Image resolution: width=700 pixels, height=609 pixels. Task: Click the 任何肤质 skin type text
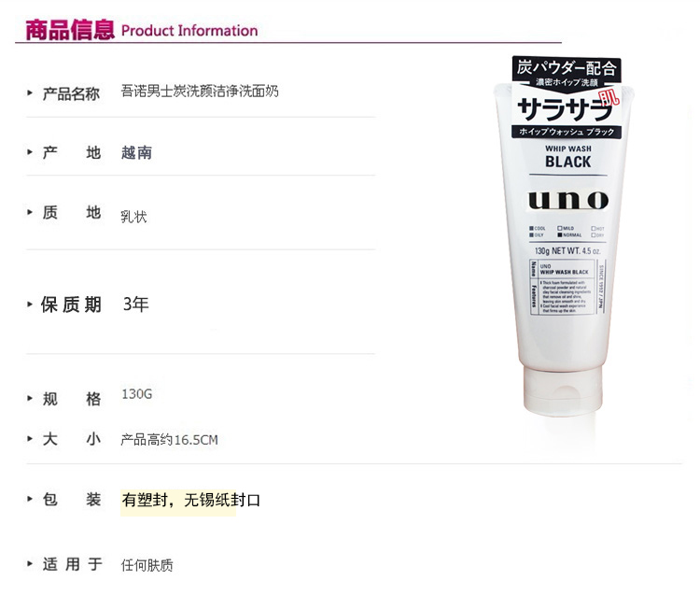point(147,565)
